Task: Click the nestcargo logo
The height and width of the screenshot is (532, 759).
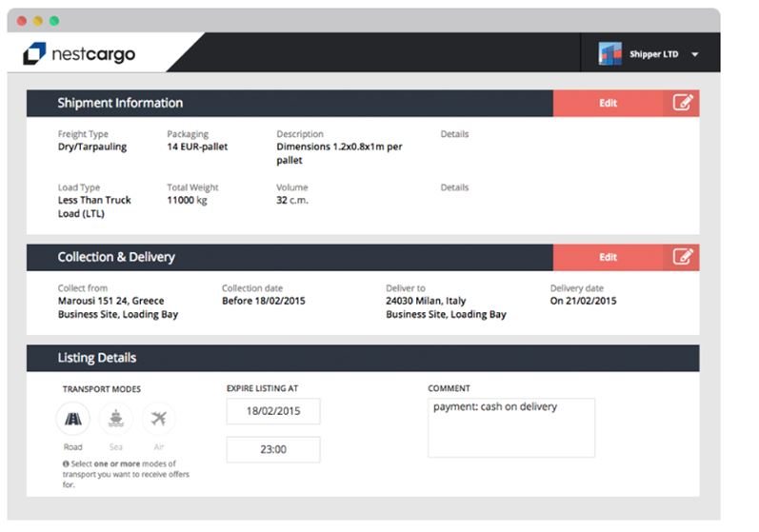Action: click(79, 54)
